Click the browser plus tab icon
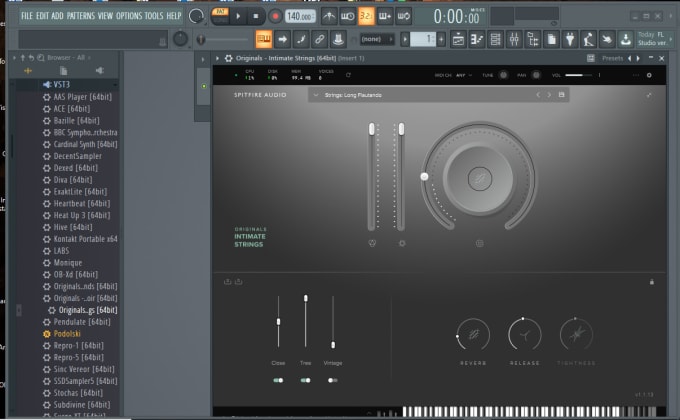This screenshot has height=420, width=680. [x=28, y=70]
